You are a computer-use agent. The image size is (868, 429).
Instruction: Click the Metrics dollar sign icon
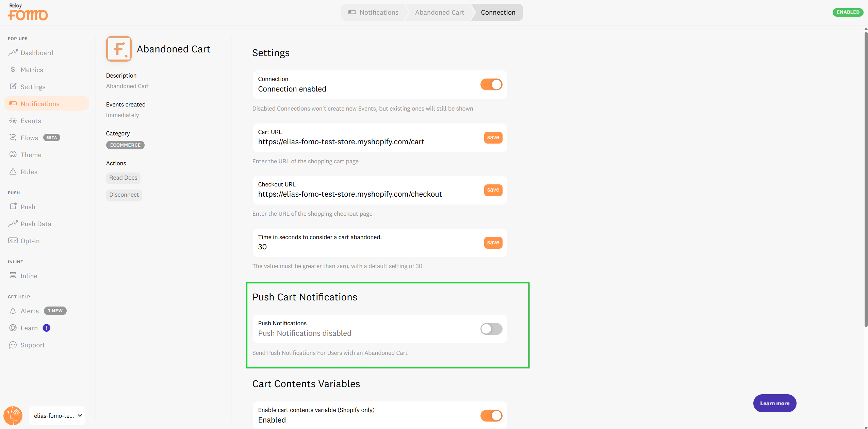coord(13,69)
